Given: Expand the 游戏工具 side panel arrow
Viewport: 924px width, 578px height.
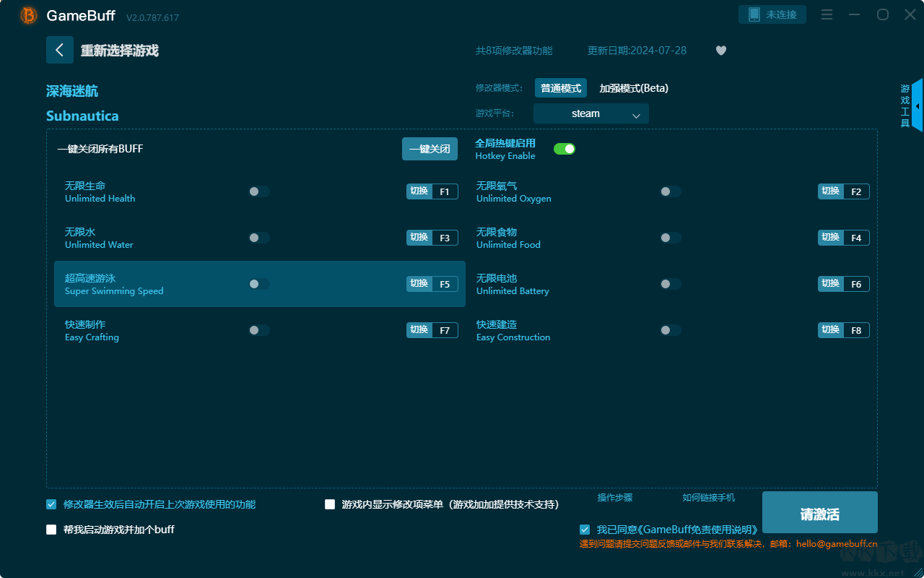Looking at the screenshot, I should 917,105.
